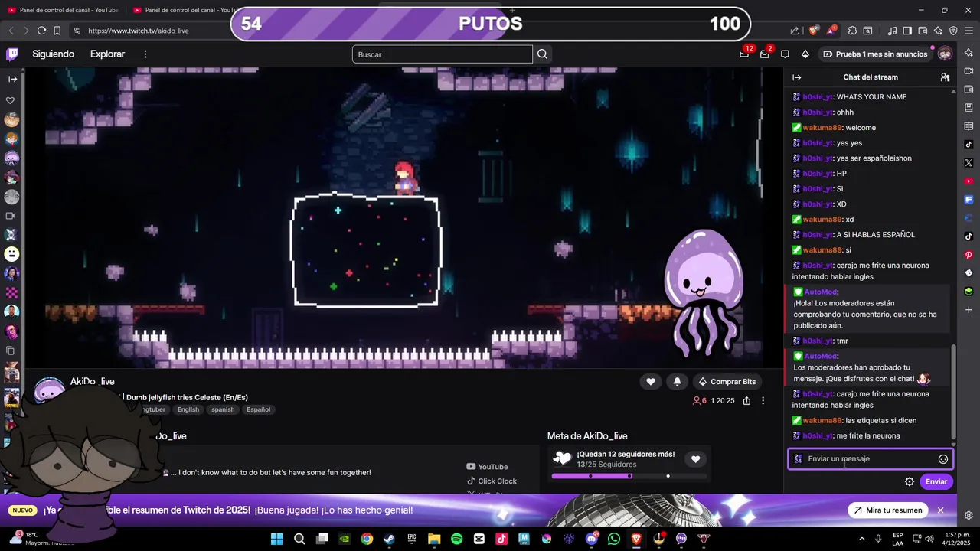Toggle the browser sidebar panel icon
The image size is (980, 551).
[x=907, y=31]
